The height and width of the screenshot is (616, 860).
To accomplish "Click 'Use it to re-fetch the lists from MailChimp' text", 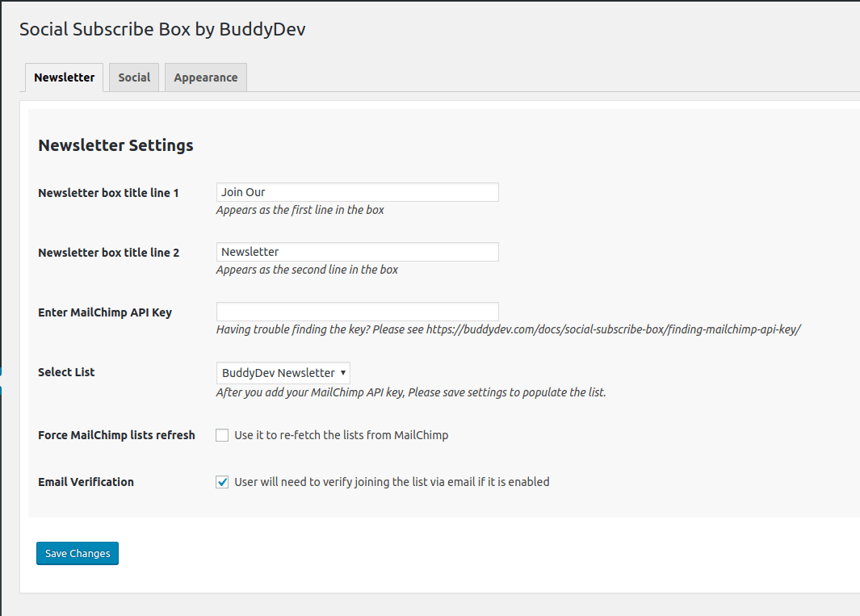I will [x=341, y=435].
